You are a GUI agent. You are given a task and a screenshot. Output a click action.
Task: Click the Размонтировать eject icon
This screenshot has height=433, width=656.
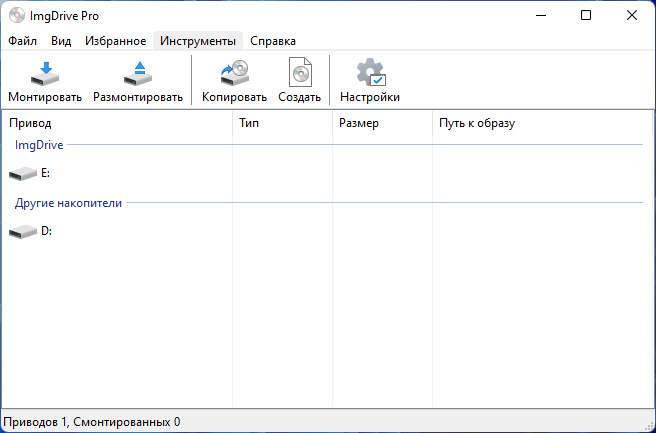138,74
